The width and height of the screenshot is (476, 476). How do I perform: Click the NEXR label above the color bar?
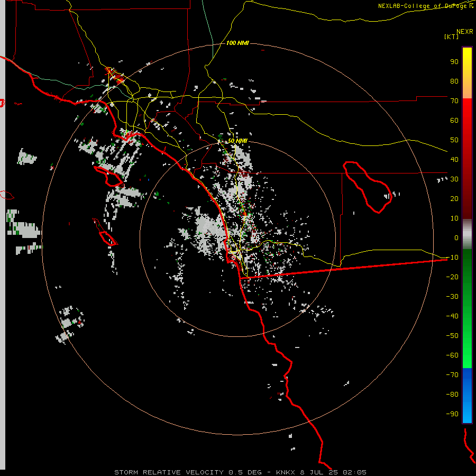(x=465, y=32)
